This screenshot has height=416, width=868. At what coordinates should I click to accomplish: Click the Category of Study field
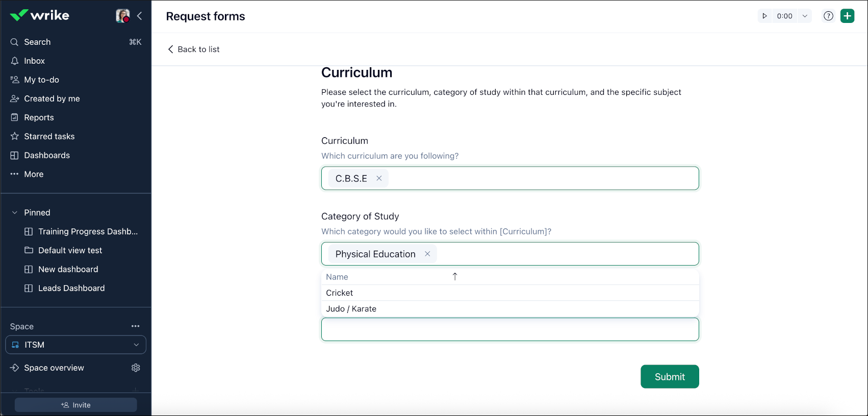(x=510, y=254)
